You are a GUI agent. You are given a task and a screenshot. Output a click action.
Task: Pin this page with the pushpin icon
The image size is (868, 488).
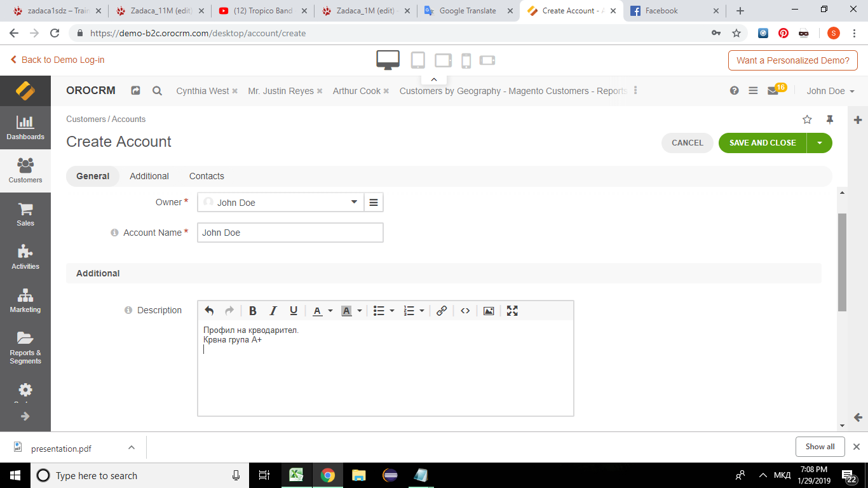coord(829,119)
